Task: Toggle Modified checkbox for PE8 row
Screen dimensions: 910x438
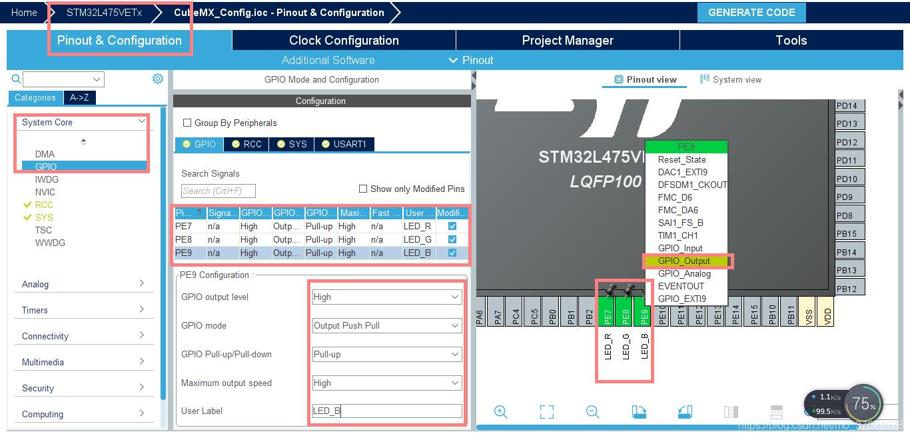Action: coord(452,240)
